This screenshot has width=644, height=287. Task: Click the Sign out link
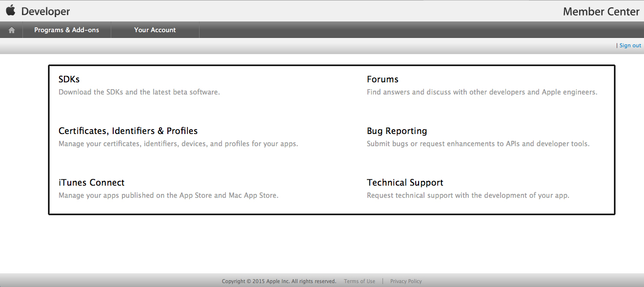point(630,45)
